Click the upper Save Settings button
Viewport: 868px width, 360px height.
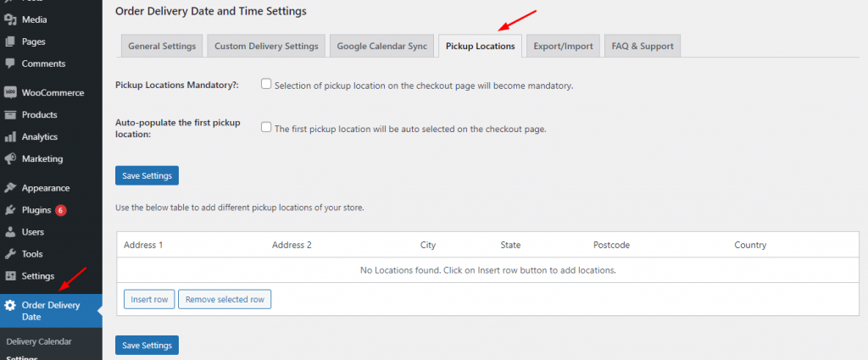[147, 175]
